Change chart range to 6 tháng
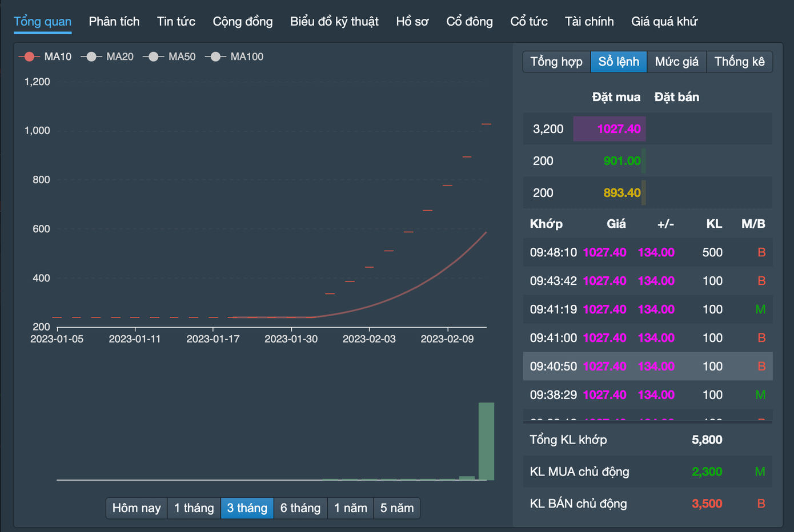The height and width of the screenshot is (532, 794). click(300, 508)
